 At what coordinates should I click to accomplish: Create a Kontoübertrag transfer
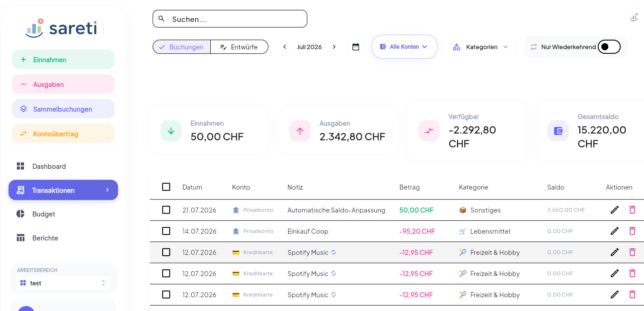click(x=63, y=134)
